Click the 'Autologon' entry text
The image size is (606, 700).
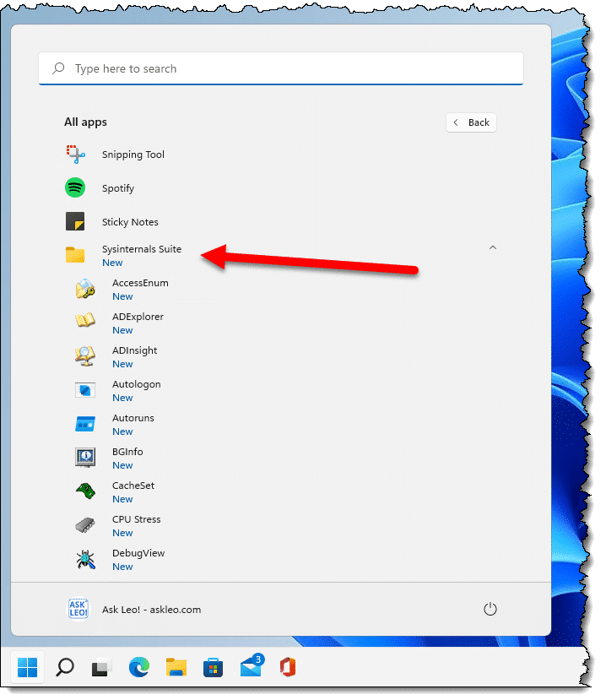tap(136, 384)
